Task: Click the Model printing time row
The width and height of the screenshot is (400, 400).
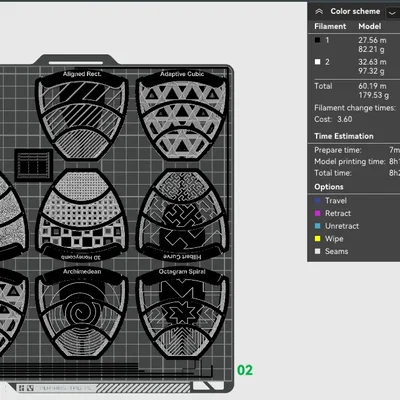Action: (357, 162)
